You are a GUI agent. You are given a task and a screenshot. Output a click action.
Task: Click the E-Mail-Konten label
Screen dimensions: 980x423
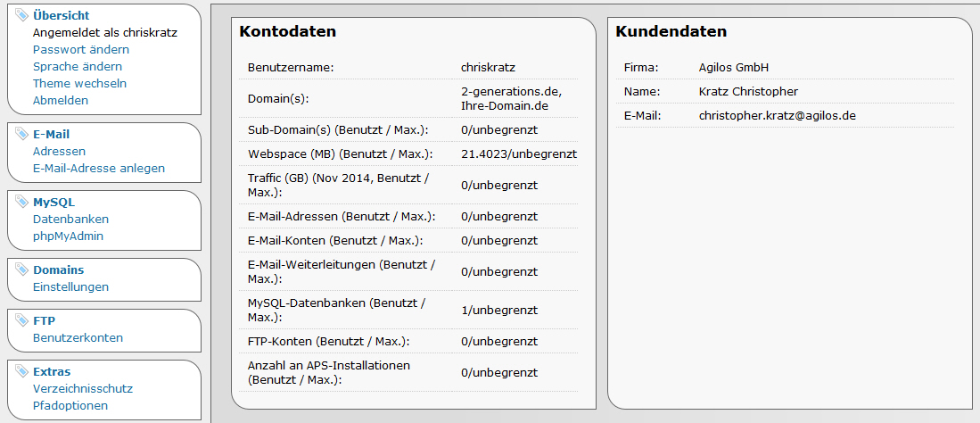pyautogui.click(x=335, y=240)
